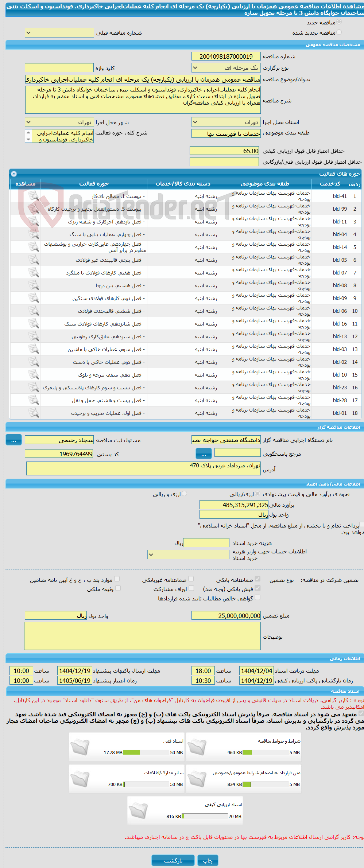View details of row bld-10
364x868 pixels.
(34, 375)
